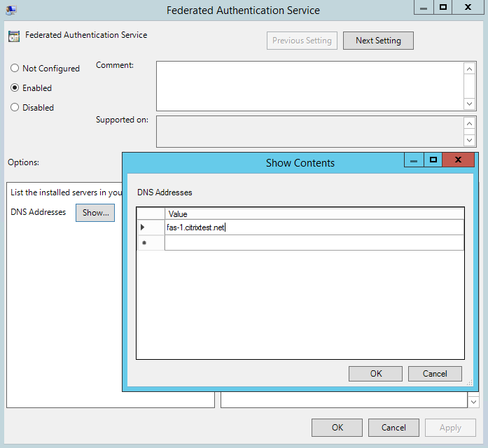488x448 pixels.
Task: Go to Next Setting
Action: click(x=378, y=41)
